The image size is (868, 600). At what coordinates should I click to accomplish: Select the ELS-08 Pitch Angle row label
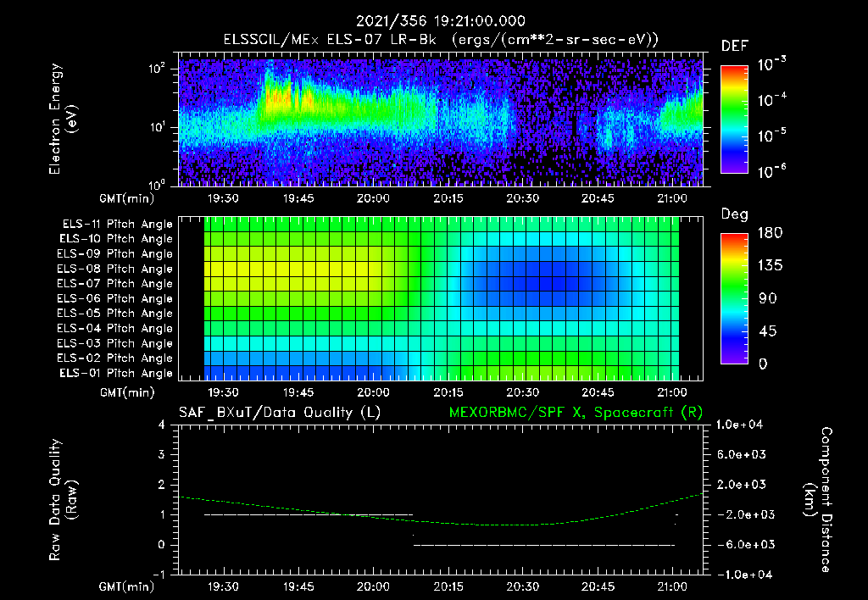click(x=115, y=269)
